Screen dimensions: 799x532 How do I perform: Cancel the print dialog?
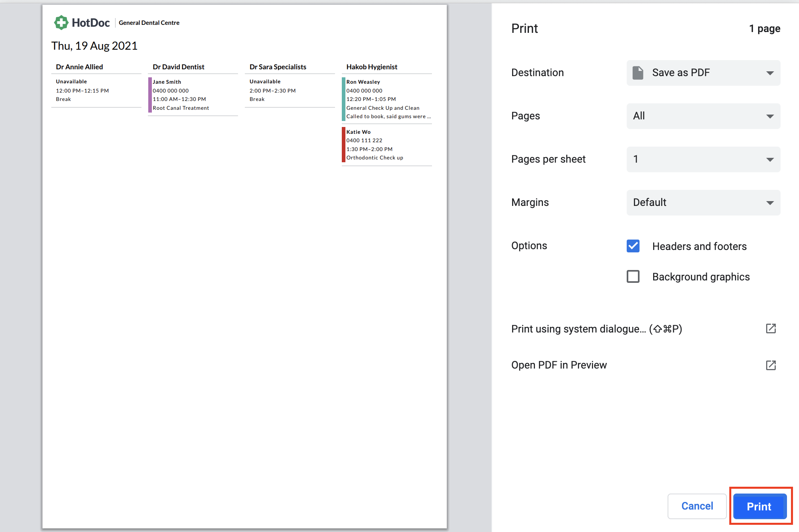tap(697, 506)
